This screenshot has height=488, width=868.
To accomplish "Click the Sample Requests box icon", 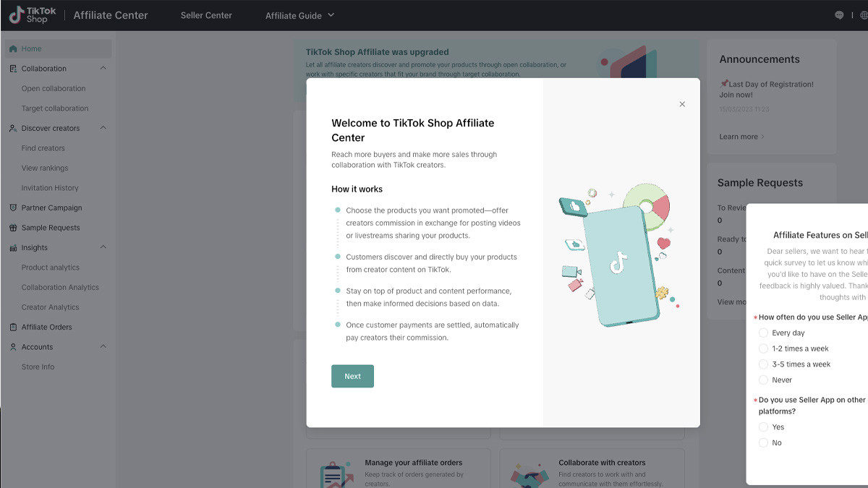I will (x=13, y=228).
